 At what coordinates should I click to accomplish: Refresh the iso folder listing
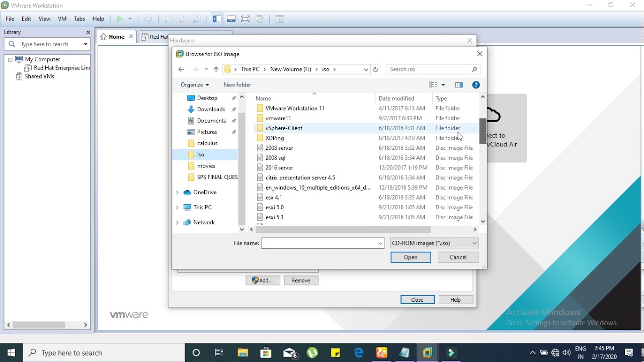click(x=375, y=69)
